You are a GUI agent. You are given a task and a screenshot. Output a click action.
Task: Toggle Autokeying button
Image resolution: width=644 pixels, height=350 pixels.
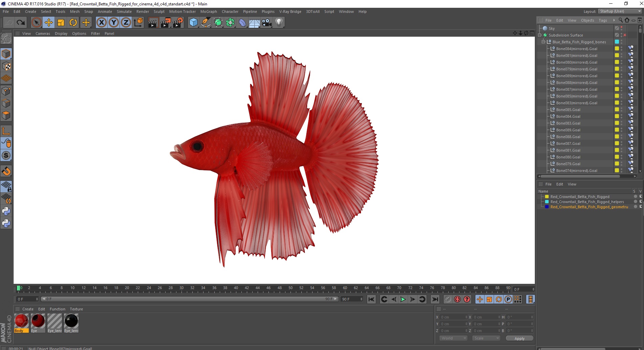click(x=457, y=299)
